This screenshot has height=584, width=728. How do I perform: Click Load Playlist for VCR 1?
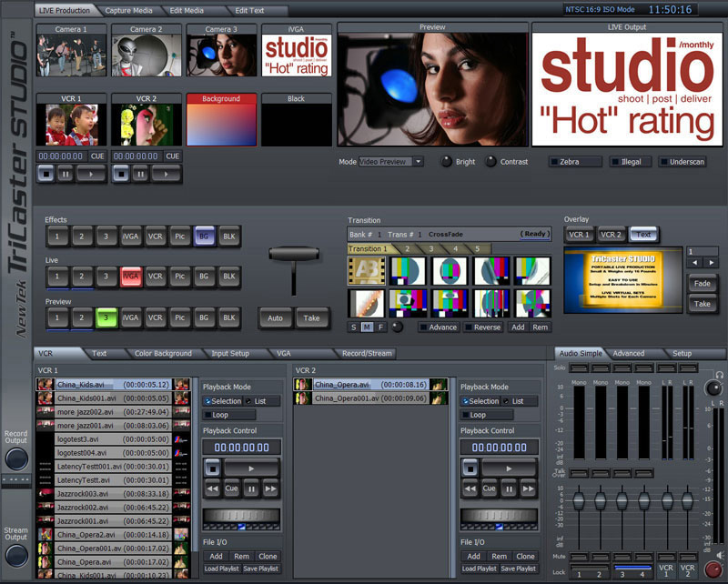221,569
